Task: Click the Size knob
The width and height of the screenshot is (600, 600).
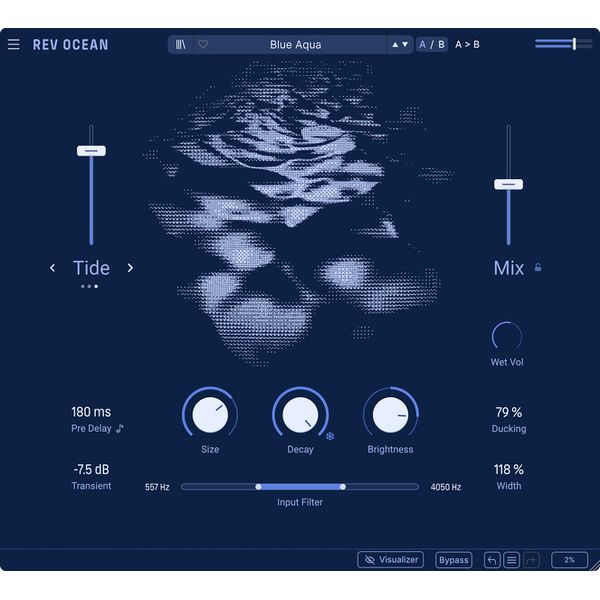Action: (x=210, y=415)
